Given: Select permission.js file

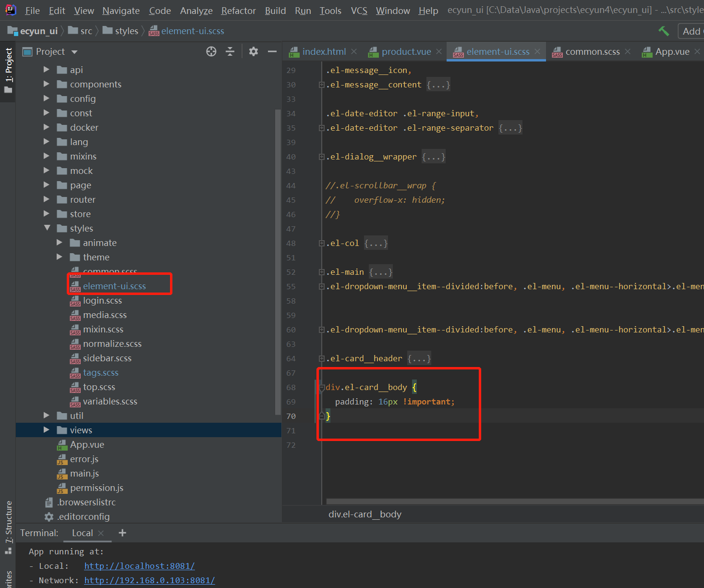Looking at the screenshot, I should pyautogui.click(x=97, y=488).
